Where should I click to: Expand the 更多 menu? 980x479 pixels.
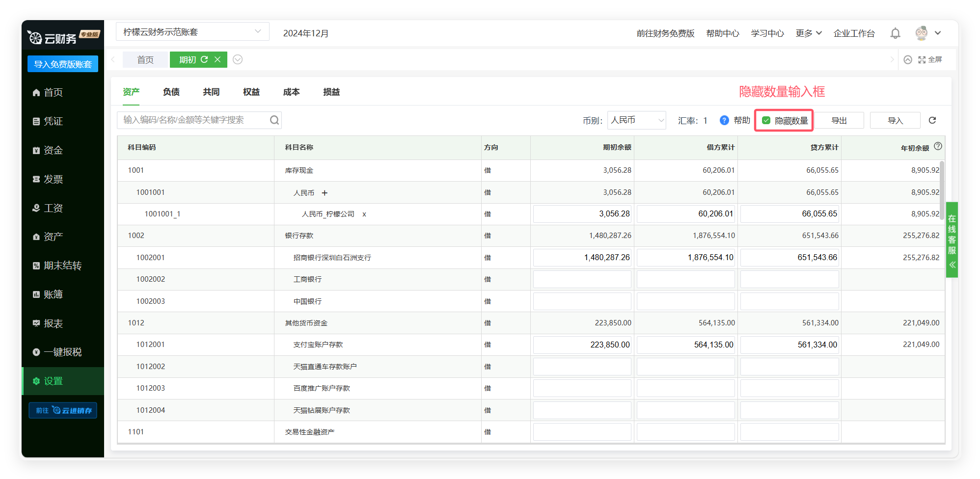point(809,33)
